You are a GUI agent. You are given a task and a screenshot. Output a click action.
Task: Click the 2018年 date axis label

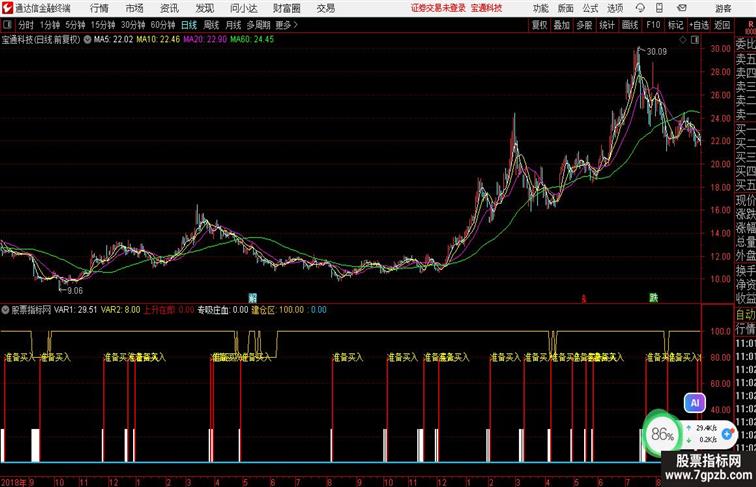[14, 482]
